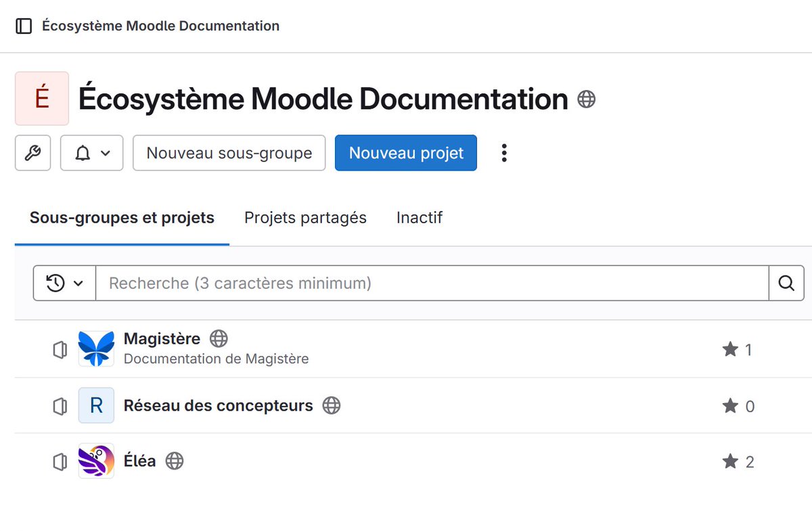The width and height of the screenshot is (812, 531).
Task: Click the star count of Éléa
Action: coord(738,461)
